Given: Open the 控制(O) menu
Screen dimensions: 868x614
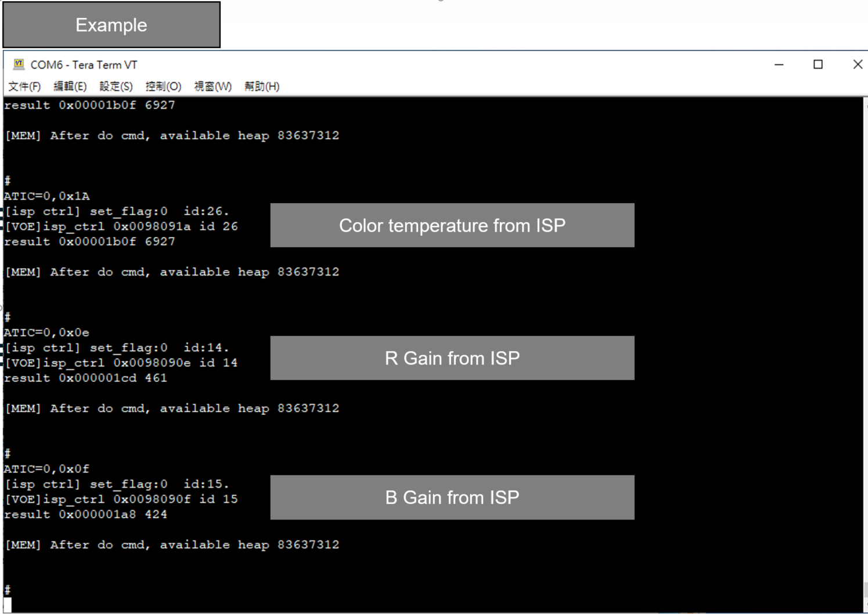Looking at the screenshot, I should [163, 86].
